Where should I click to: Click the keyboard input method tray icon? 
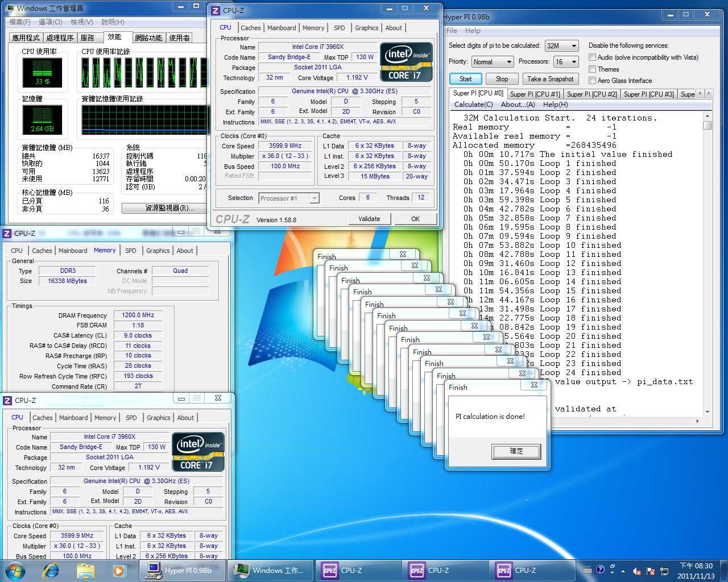tap(588, 570)
